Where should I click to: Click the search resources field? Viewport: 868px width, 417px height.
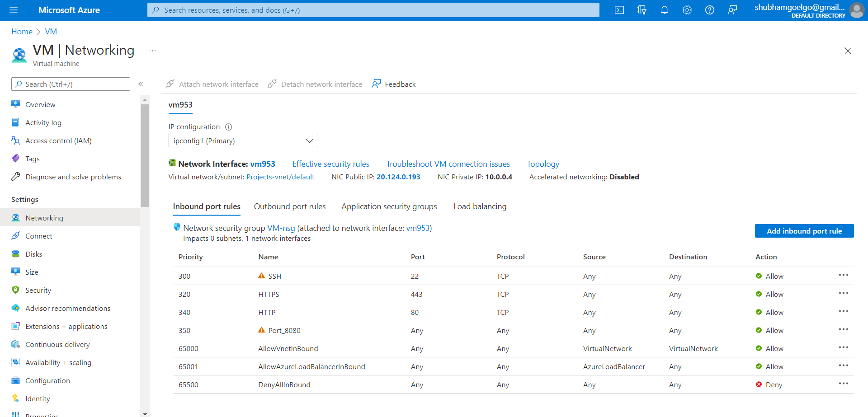373,10
